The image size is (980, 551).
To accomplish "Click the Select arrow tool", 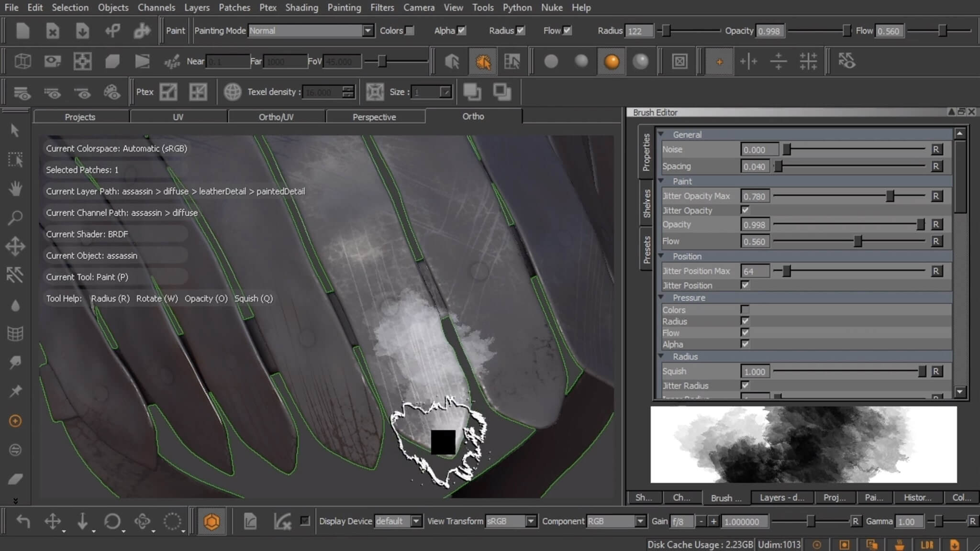I will pos(15,130).
